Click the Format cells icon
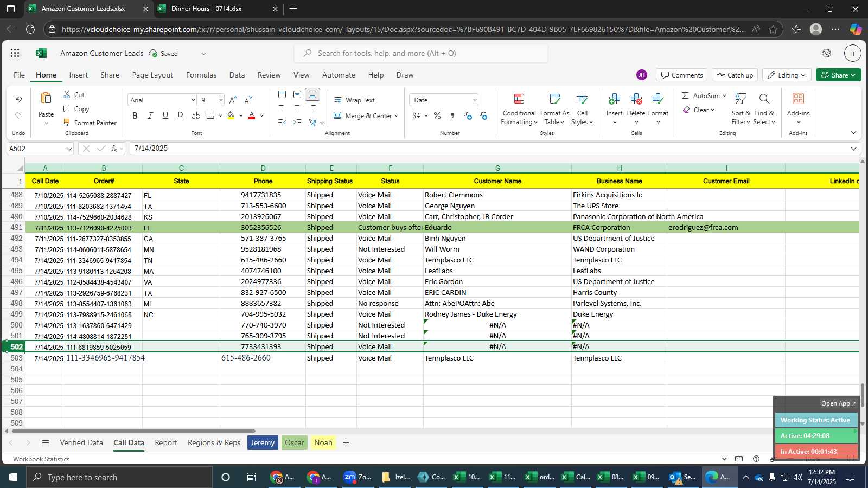868x488 pixels. click(x=658, y=99)
